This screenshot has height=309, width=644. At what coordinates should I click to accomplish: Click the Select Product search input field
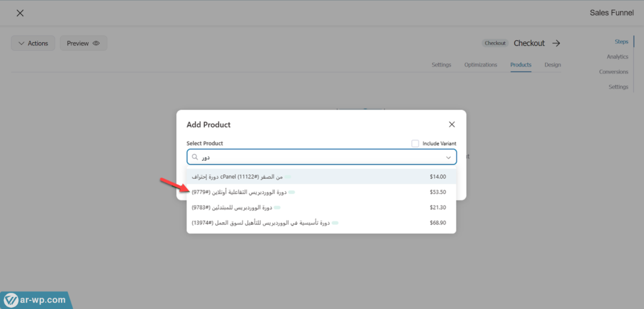[x=321, y=157]
